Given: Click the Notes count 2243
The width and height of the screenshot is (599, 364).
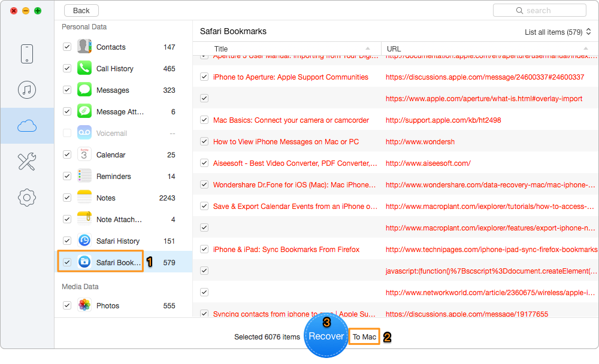Looking at the screenshot, I should coord(167,198).
